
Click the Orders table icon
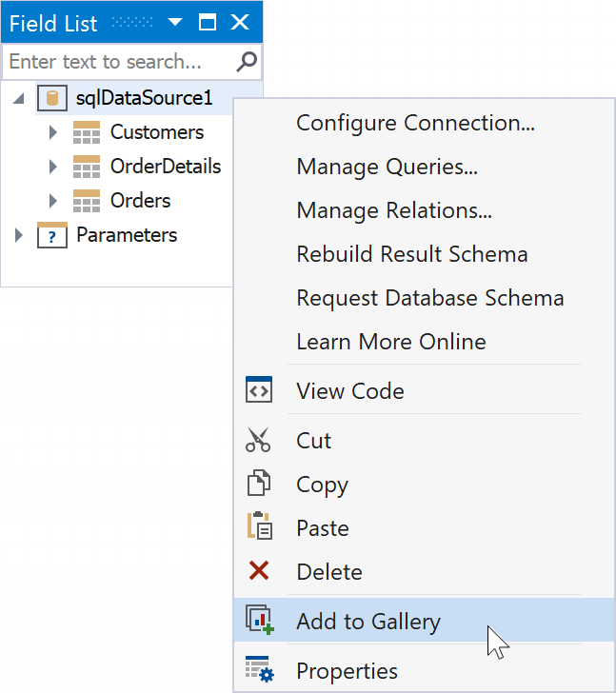(87, 201)
